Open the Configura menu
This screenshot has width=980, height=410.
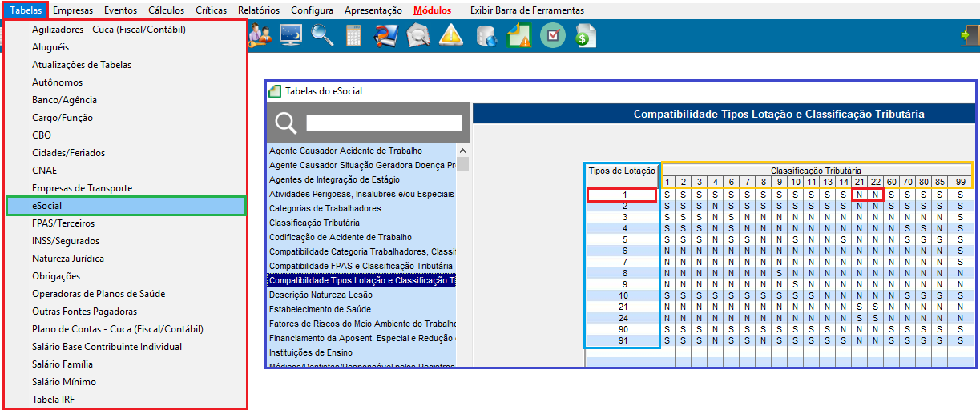(x=312, y=10)
